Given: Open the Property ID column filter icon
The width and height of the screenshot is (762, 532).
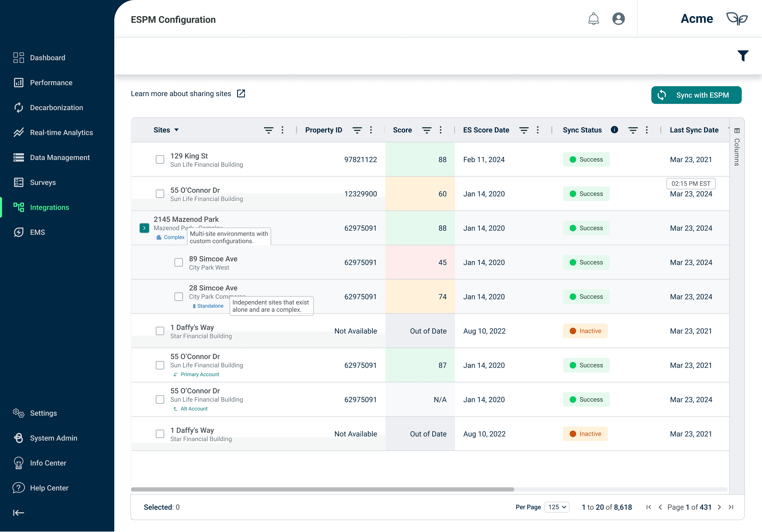Looking at the screenshot, I should (x=357, y=130).
